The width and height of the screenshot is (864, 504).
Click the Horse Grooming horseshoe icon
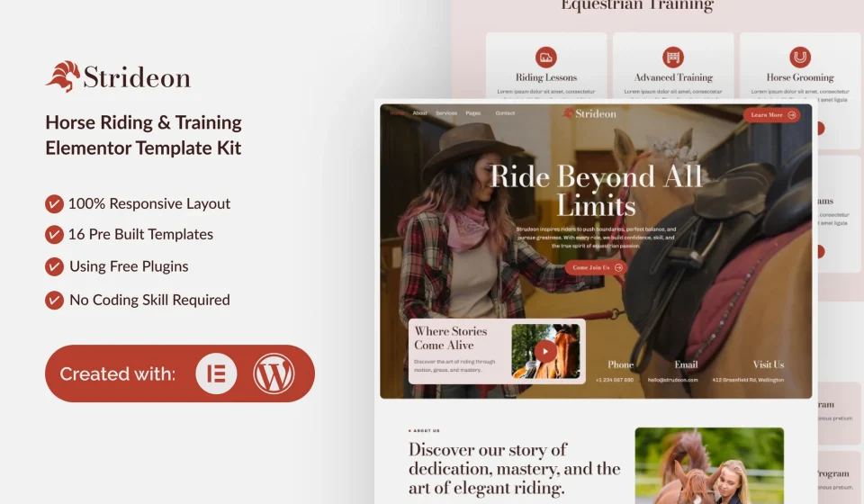[800, 58]
